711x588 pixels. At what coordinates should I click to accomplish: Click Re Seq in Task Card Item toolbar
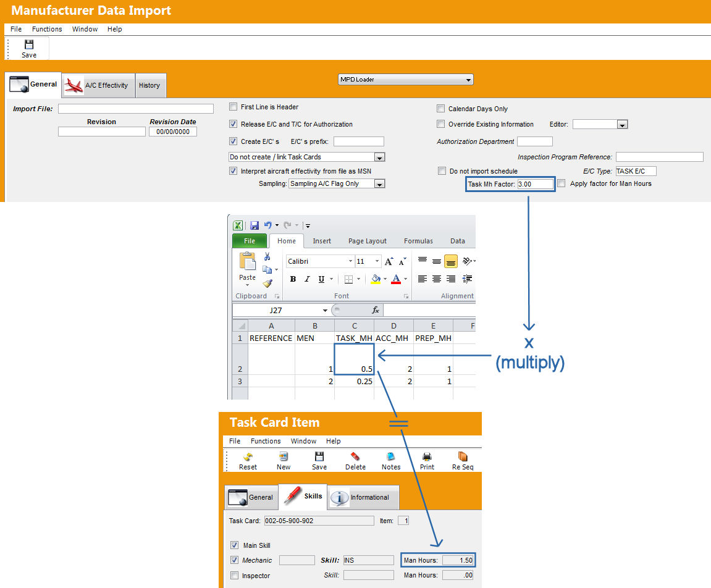pyautogui.click(x=463, y=461)
